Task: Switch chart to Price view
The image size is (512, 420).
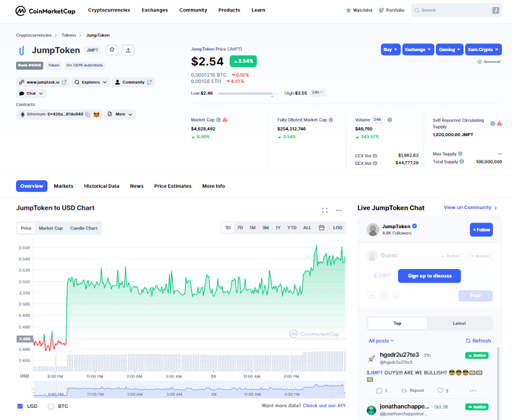Action: click(26, 228)
